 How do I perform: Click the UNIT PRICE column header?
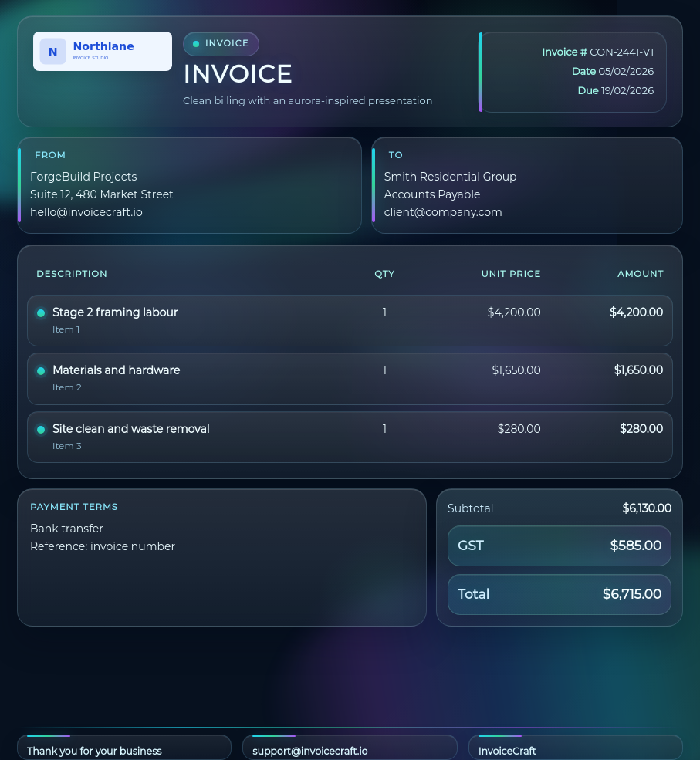point(511,274)
